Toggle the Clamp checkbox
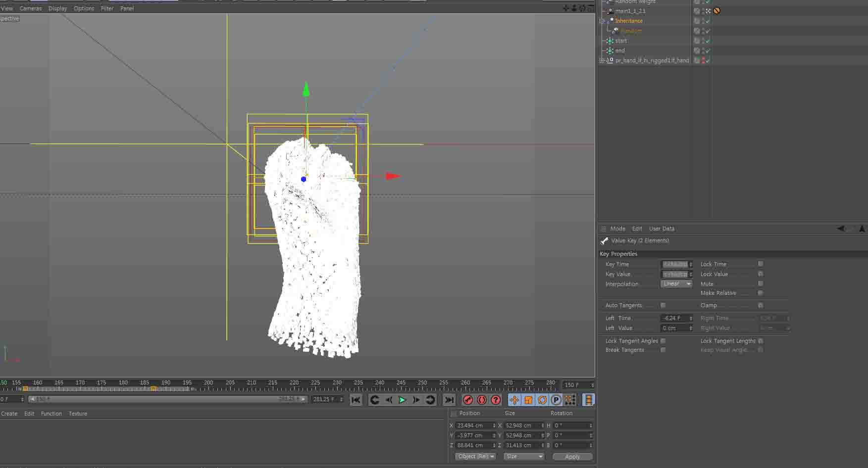 [x=761, y=305]
